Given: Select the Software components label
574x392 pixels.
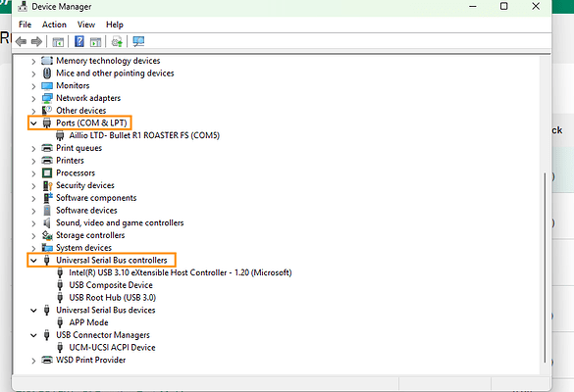Looking at the screenshot, I should (96, 198).
